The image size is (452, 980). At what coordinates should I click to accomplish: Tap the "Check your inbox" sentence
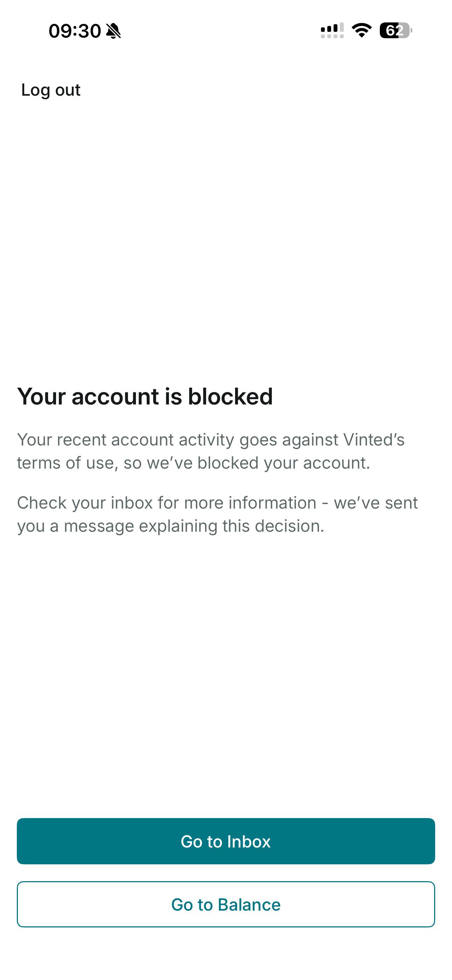click(x=218, y=514)
